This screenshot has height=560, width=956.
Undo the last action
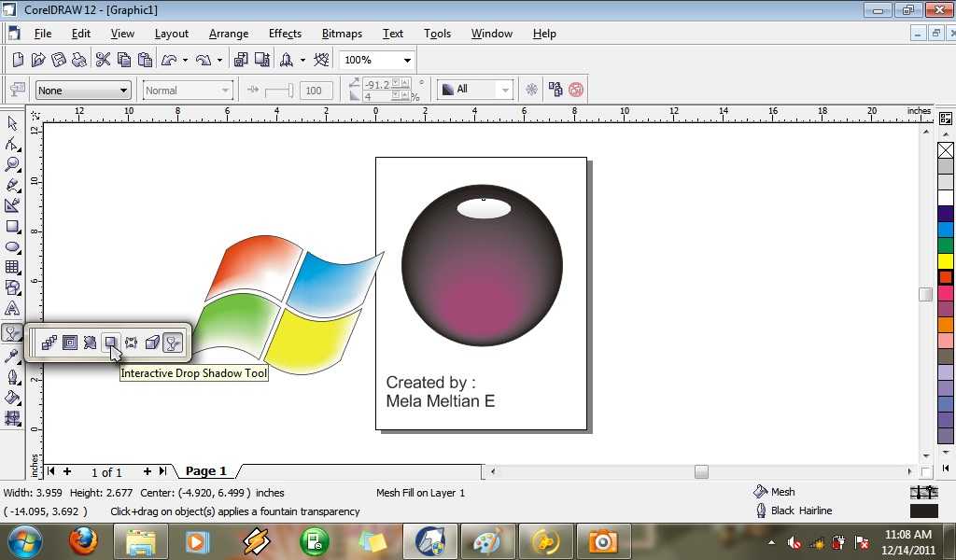(169, 60)
